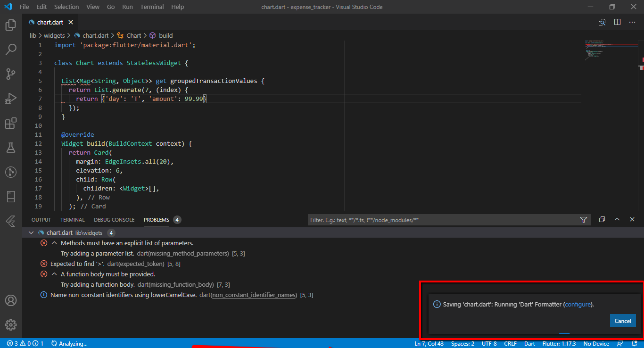This screenshot has width=644, height=348.
Task: Switch to the DEBUG CONSOLE tab
Action: tap(114, 219)
